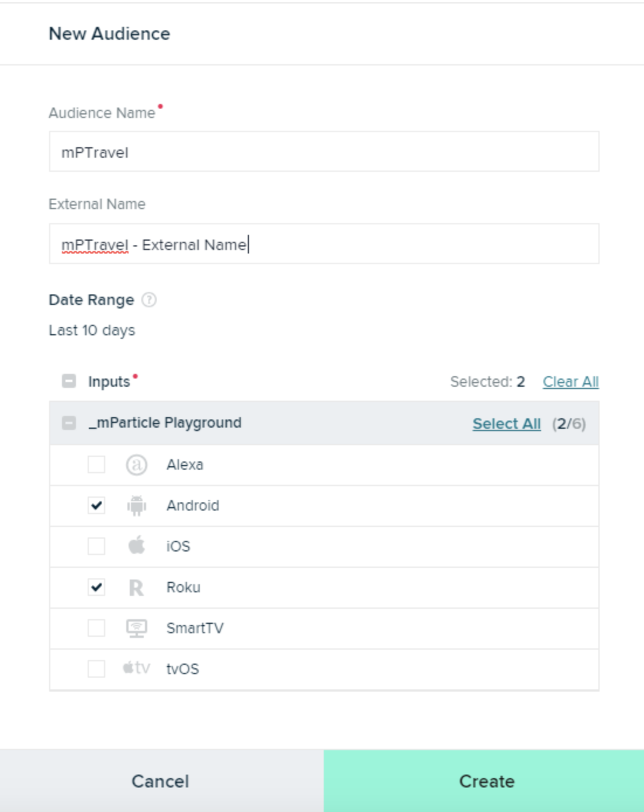Click the Selected: 2 counter text
The image size is (644, 812).
[487, 381]
